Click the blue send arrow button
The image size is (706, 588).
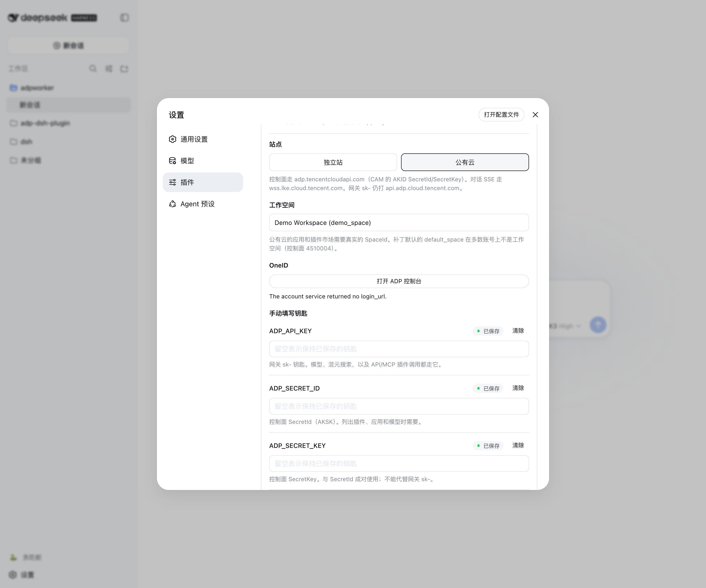pos(598,325)
